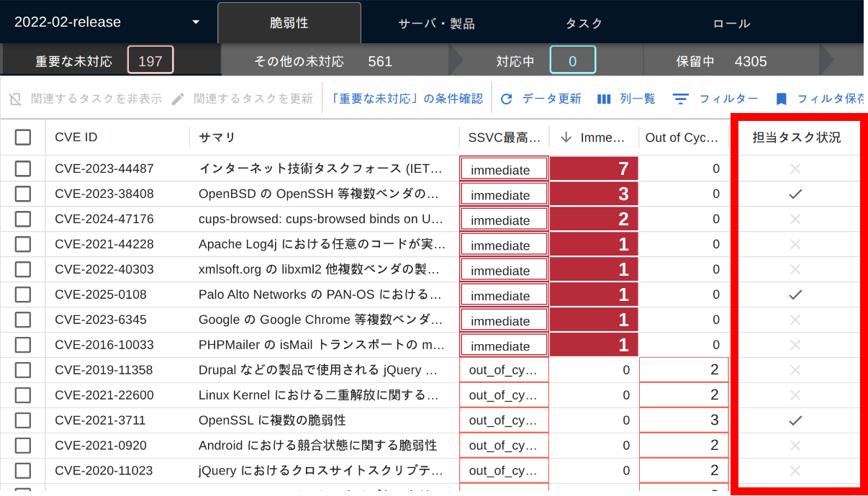
Task: Check the box for CVE-2019-11358
Action: [x=23, y=370]
